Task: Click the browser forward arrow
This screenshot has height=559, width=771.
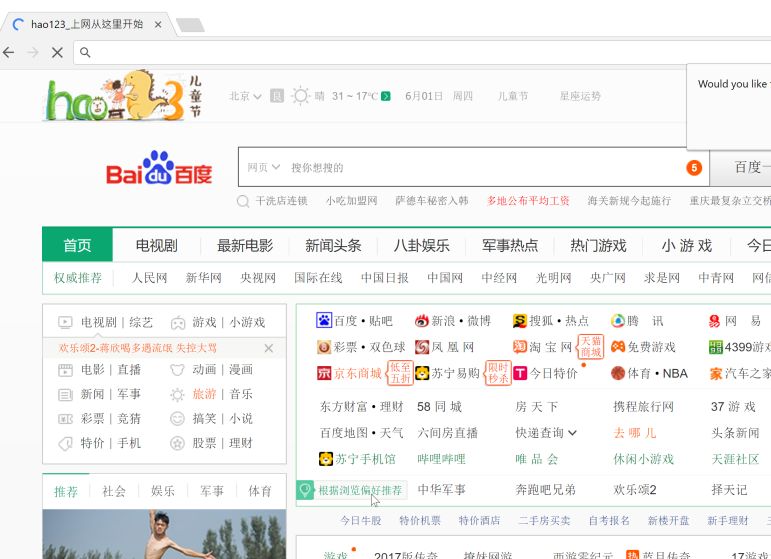Action: [33, 52]
